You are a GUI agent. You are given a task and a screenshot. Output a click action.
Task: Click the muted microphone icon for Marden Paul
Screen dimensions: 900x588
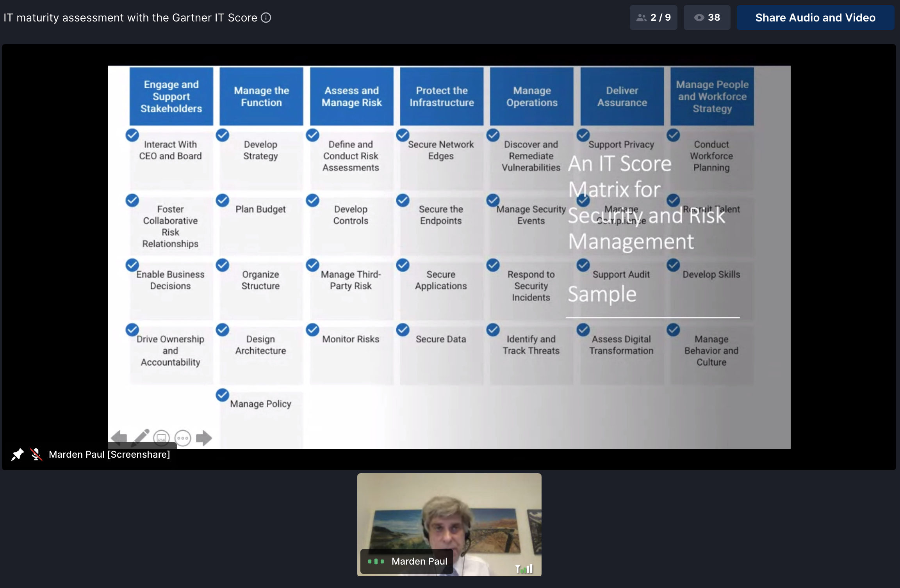pos(36,454)
